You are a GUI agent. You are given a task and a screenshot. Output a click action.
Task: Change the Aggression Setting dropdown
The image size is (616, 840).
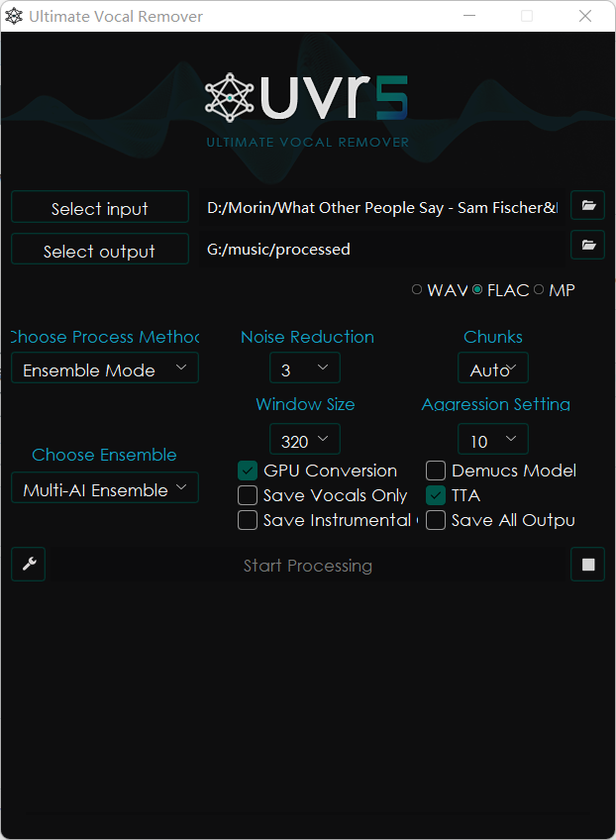[x=492, y=439]
